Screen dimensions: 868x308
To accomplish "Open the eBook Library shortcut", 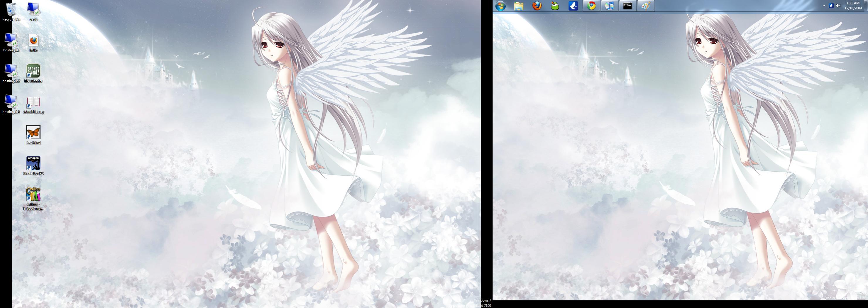I will click(x=33, y=104).
